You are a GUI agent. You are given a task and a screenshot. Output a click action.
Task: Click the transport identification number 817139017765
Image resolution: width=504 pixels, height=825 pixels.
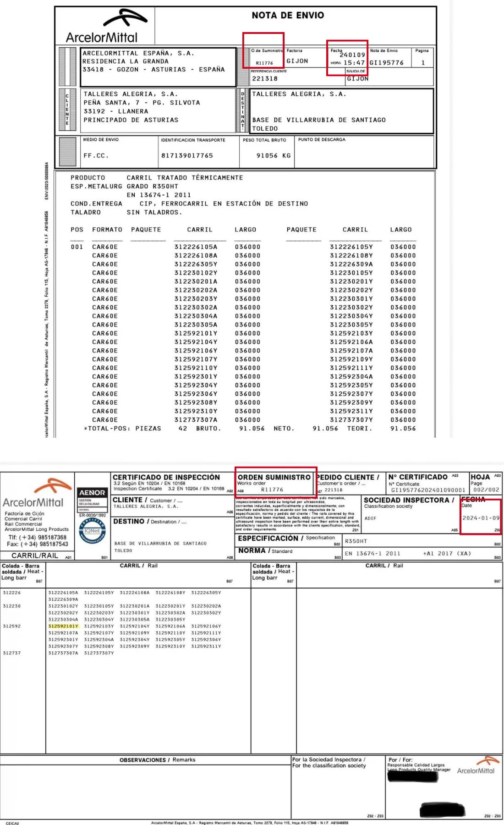click(187, 156)
